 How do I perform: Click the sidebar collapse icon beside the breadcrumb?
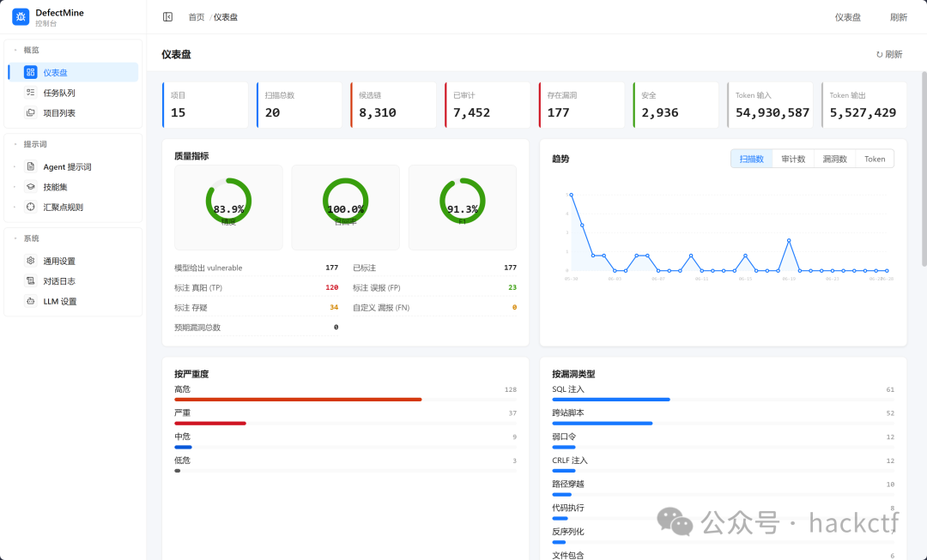168,17
